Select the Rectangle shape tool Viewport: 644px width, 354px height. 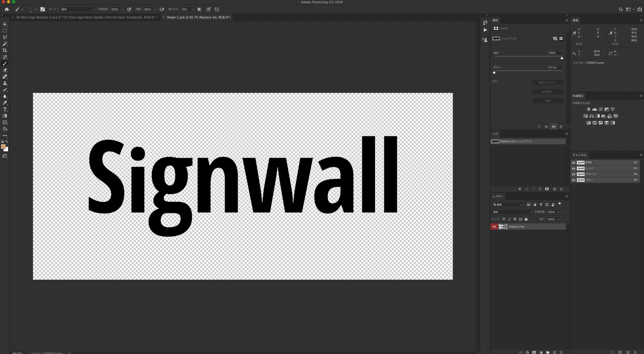click(x=5, y=123)
